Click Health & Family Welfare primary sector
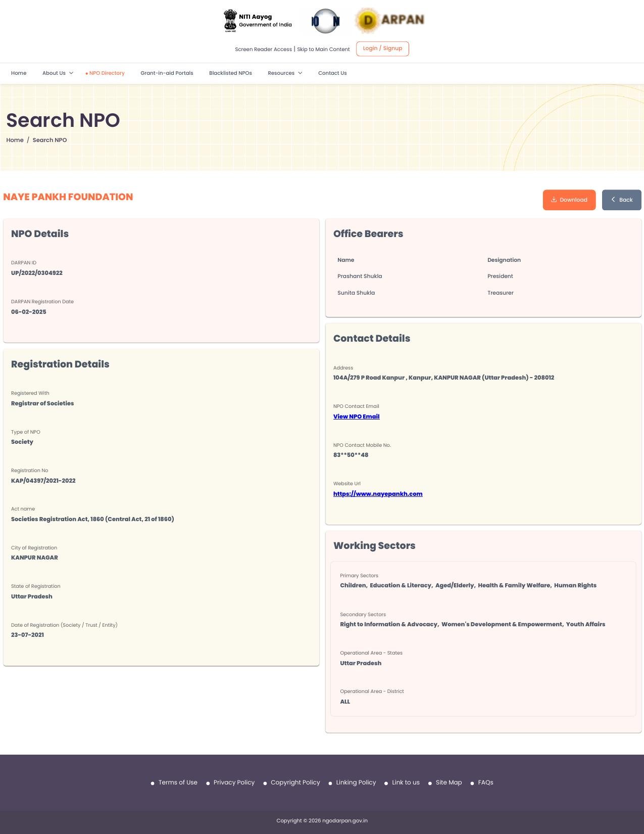Viewport: 644px width, 834px height. click(514, 585)
